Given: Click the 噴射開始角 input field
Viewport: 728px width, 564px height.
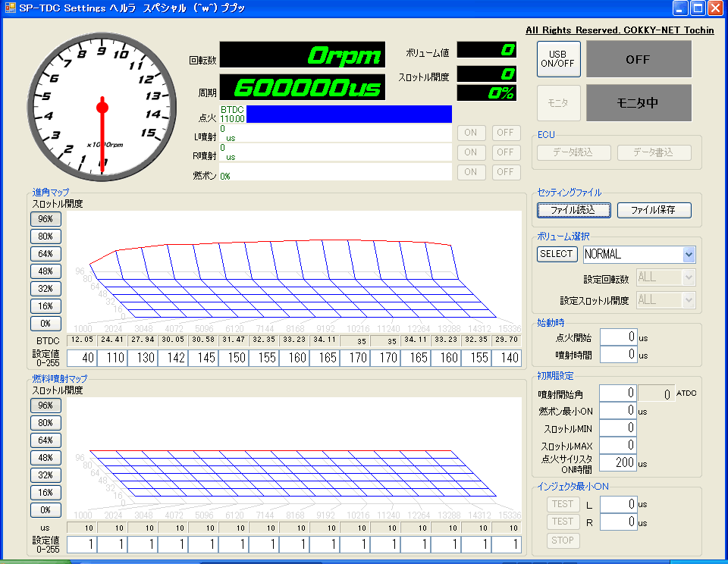Looking at the screenshot, I should tap(618, 393).
